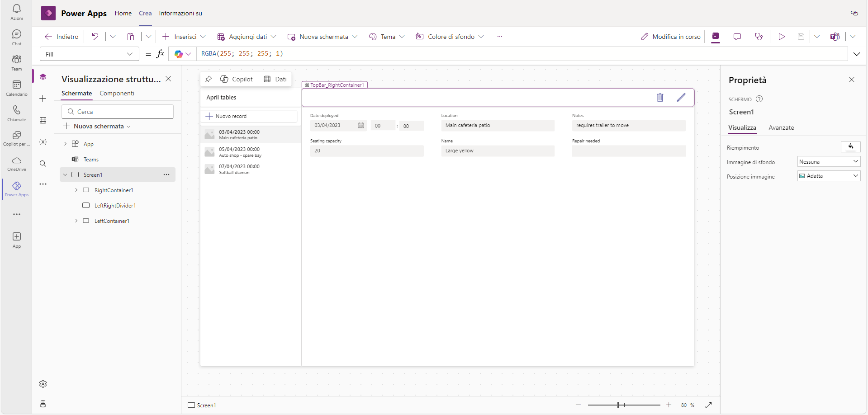
Task: Open the comments icon in toolbar
Action: tap(737, 37)
